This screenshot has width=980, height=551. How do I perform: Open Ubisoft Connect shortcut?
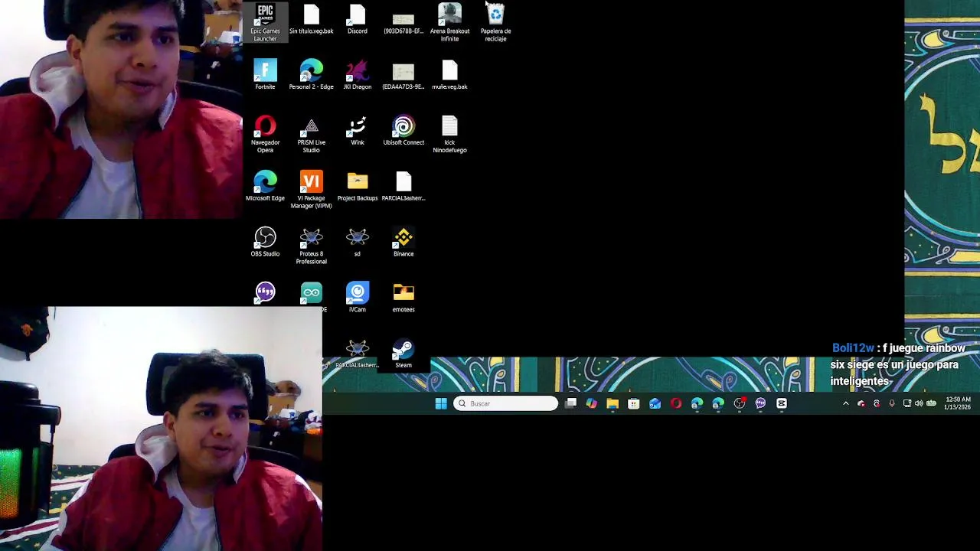tap(403, 131)
